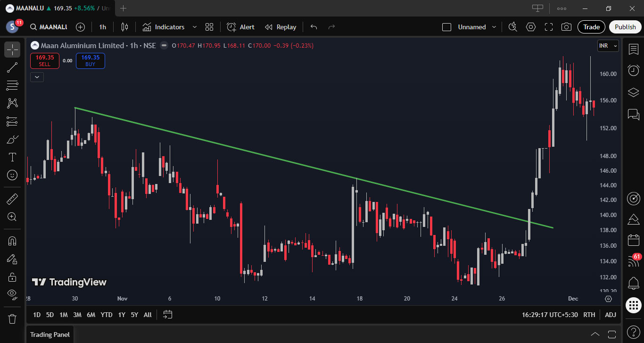Click the blue 169.35 BUY button
The width and height of the screenshot is (644, 343).
(91, 60)
